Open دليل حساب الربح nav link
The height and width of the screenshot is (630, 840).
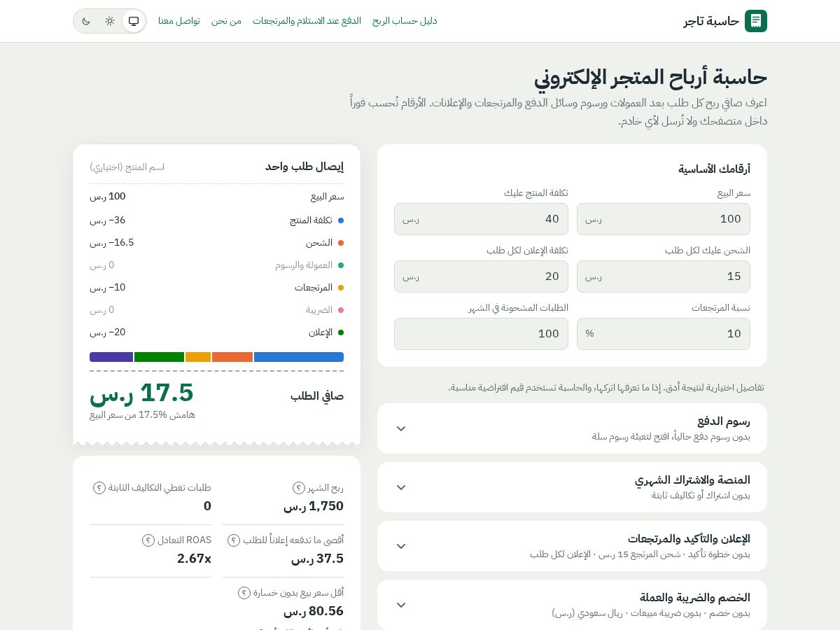coord(405,21)
